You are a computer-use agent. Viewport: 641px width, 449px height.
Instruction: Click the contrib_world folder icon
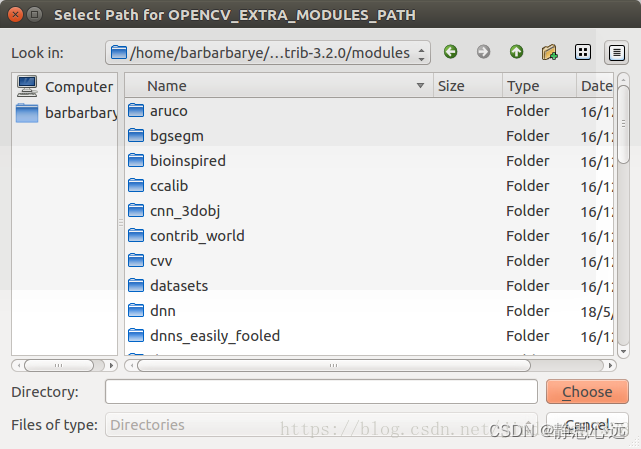pos(136,235)
